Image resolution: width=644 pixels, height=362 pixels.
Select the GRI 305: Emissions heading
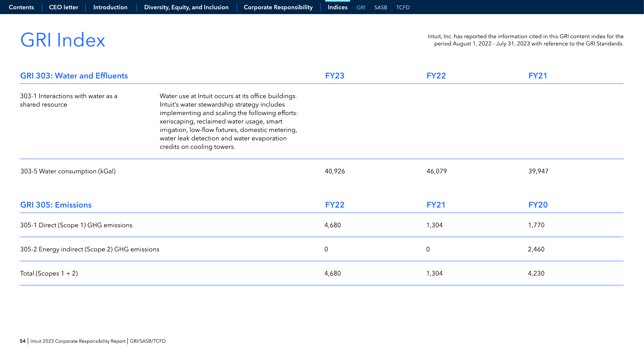pyautogui.click(x=56, y=205)
